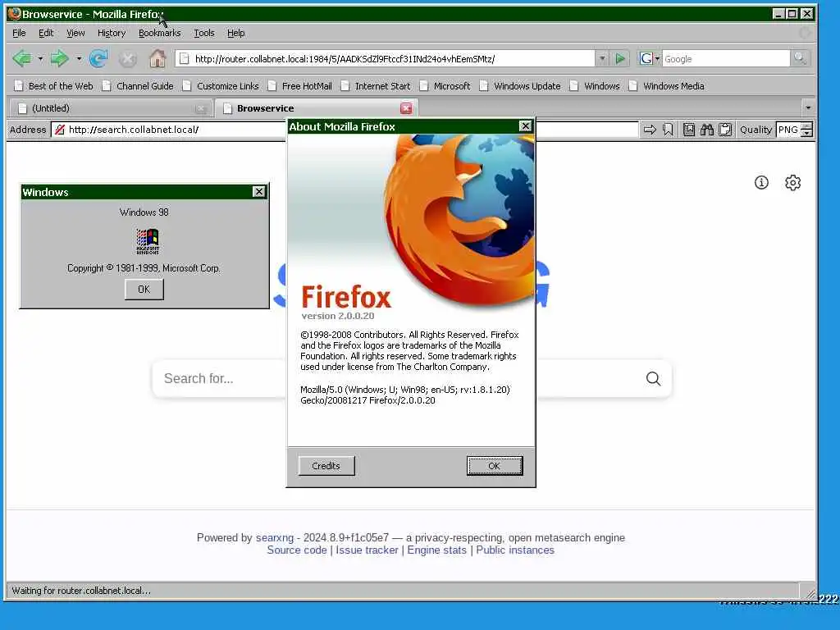Open the Channel Guide bookmark
The height and width of the screenshot is (630, 840).
tap(138, 86)
